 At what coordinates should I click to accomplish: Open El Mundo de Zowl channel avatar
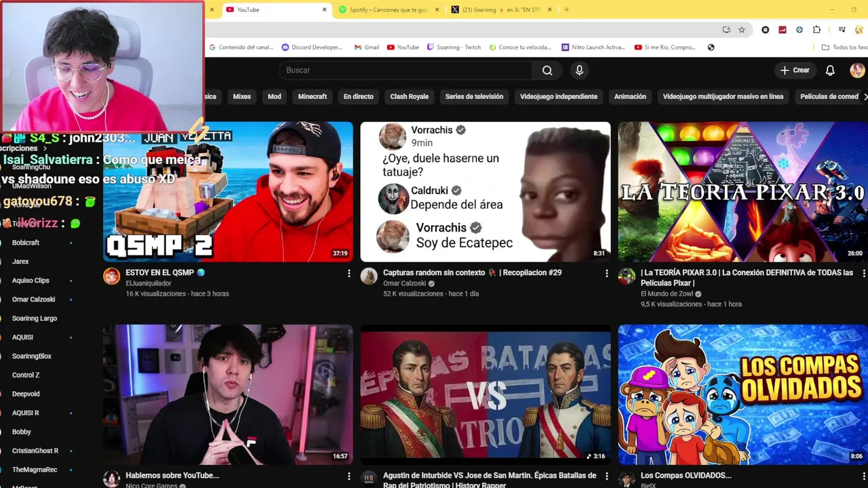click(x=627, y=276)
